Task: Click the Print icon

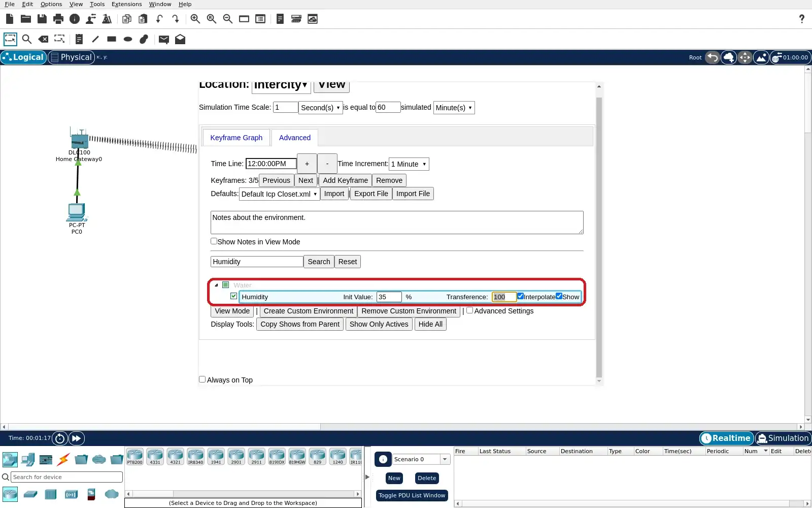Action: pyautogui.click(x=58, y=19)
